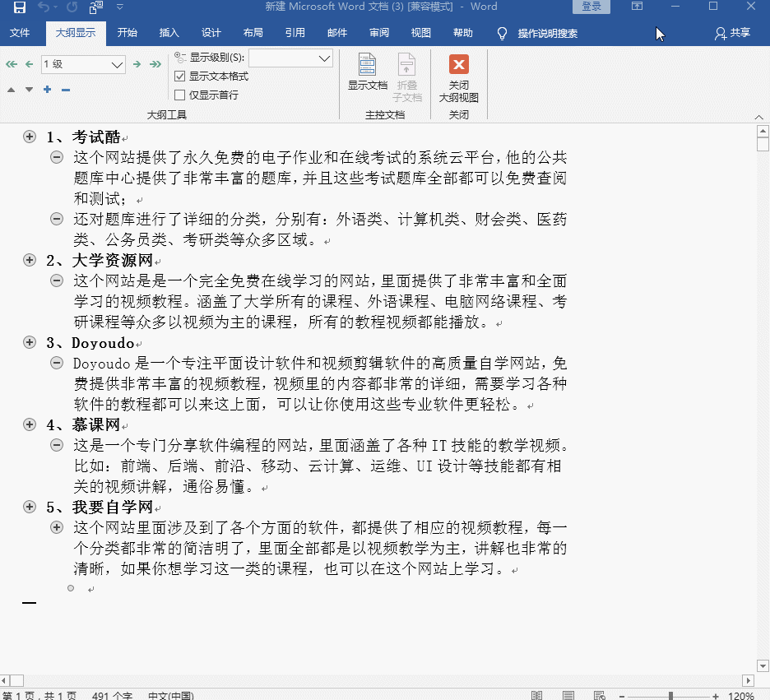Click minus symbol beside paragraph 还对题库进行了详细的分类
770x700 pixels.
[57, 219]
